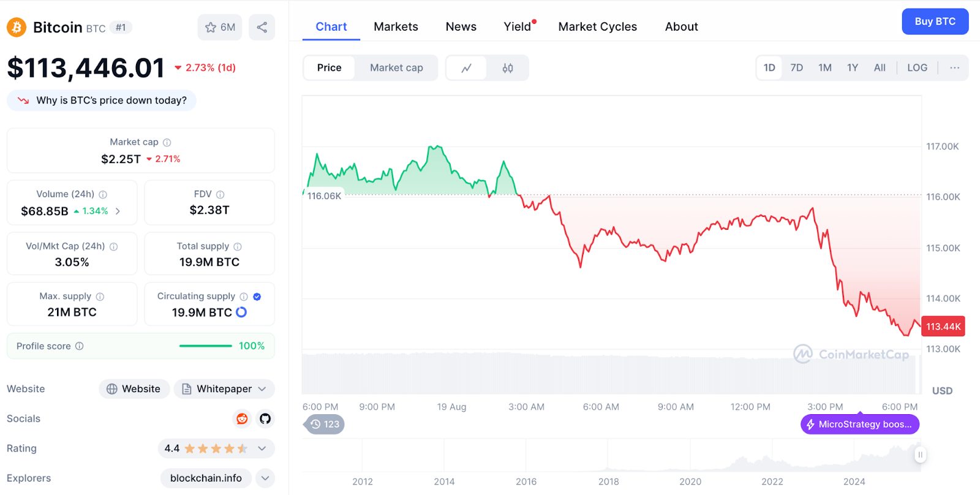Open the chart more options ellipsis
The image size is (980, 495).
954,68
